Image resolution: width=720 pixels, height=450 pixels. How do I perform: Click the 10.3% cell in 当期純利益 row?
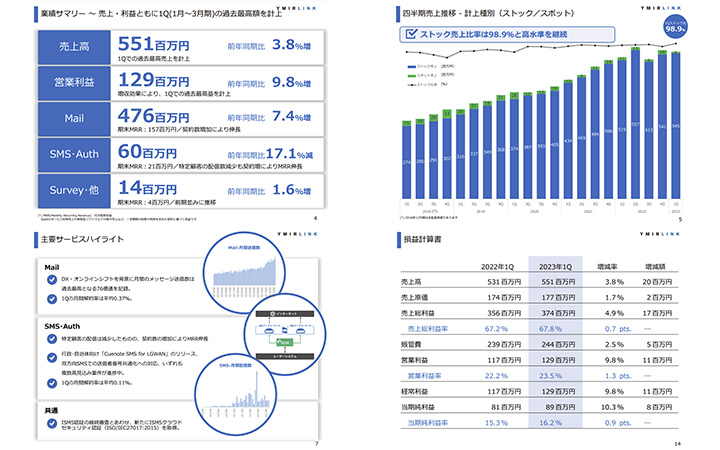pos(612,407)
